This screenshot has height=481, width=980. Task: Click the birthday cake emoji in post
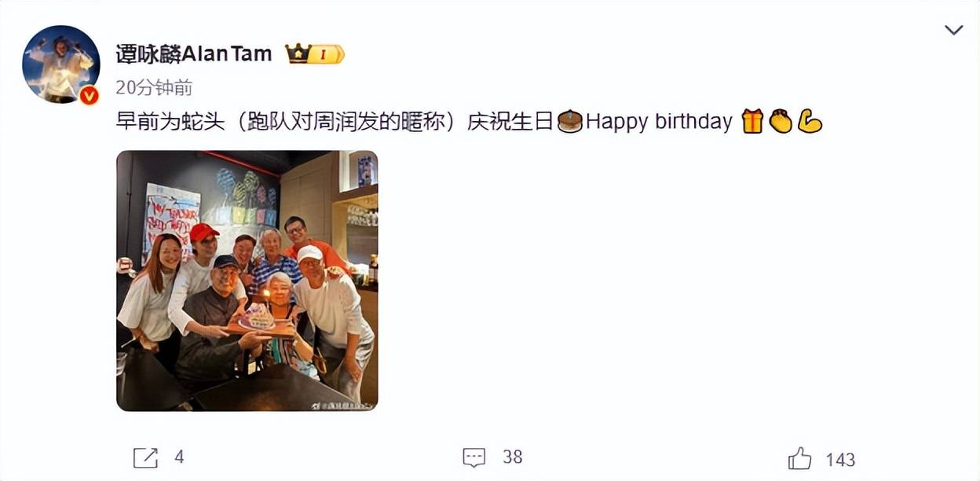pyautogui.click(x=569, y=122)
